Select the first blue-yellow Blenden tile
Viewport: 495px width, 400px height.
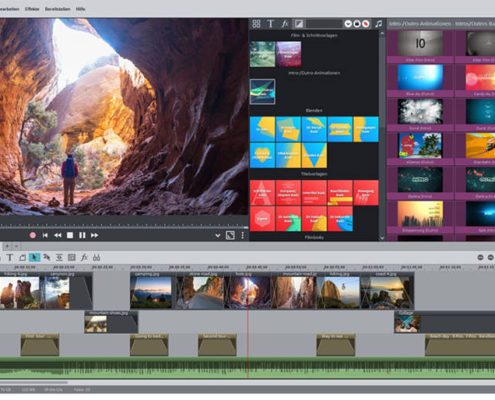click(x=262, y=129)
